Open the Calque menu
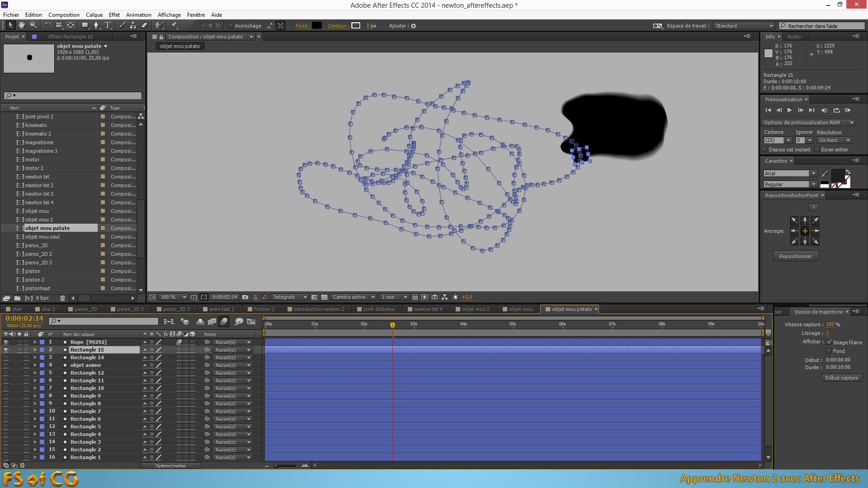 point(94,14)
